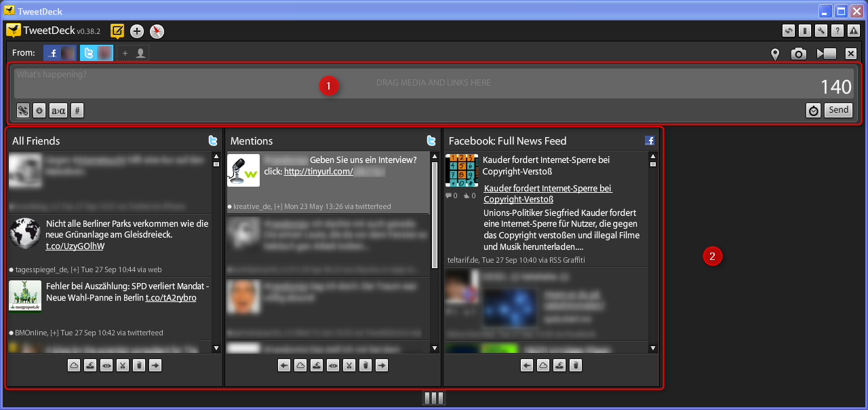
Task: Refresh all columns with the arrows icon
Action: pyautogui.click(x=788, y=31)
